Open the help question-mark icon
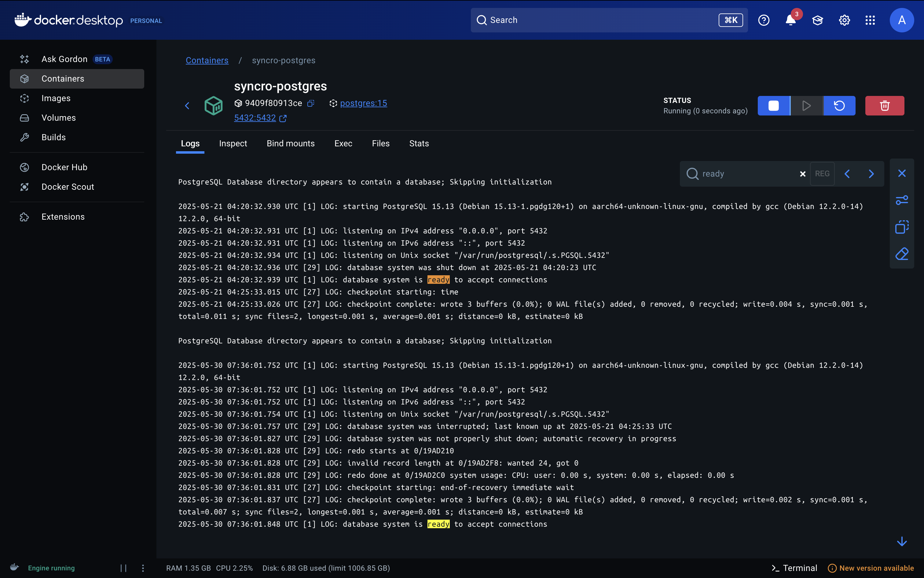924x578 pixels. (x=764, y=20)
